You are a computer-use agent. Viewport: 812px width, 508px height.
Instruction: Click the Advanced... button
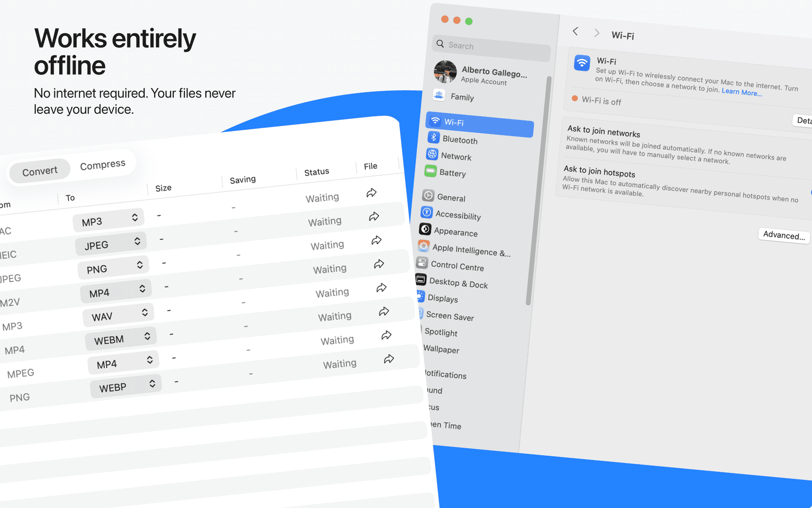[783, 235]
